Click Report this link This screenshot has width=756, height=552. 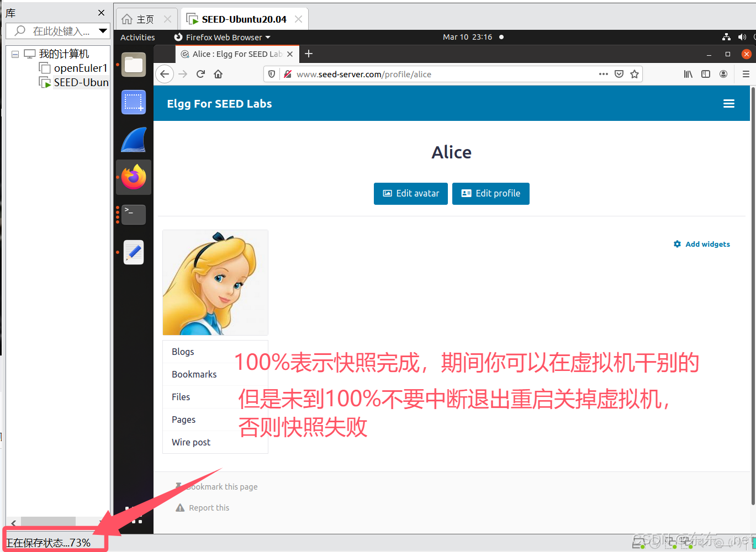pos(203,508)
